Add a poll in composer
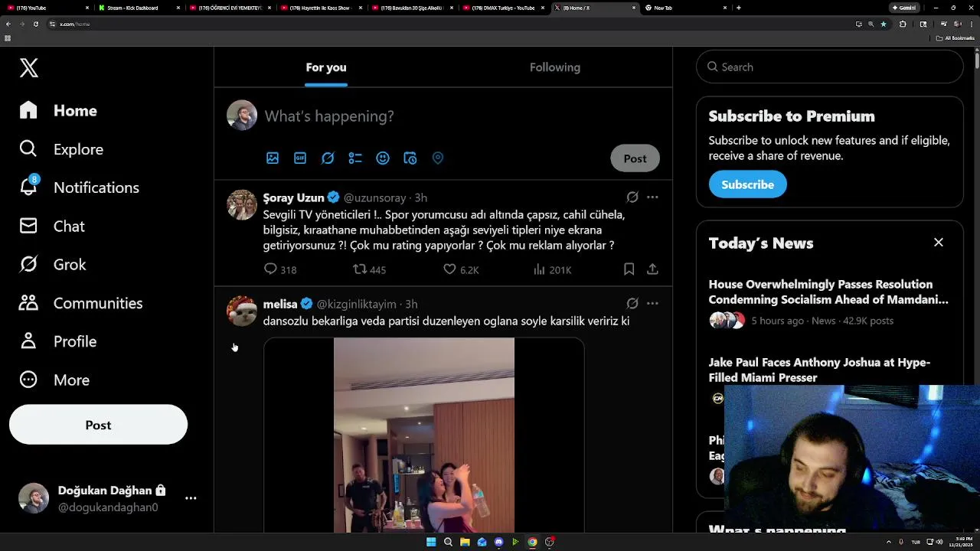The width and height of the screenshot is (980, 551). (355, 158)
